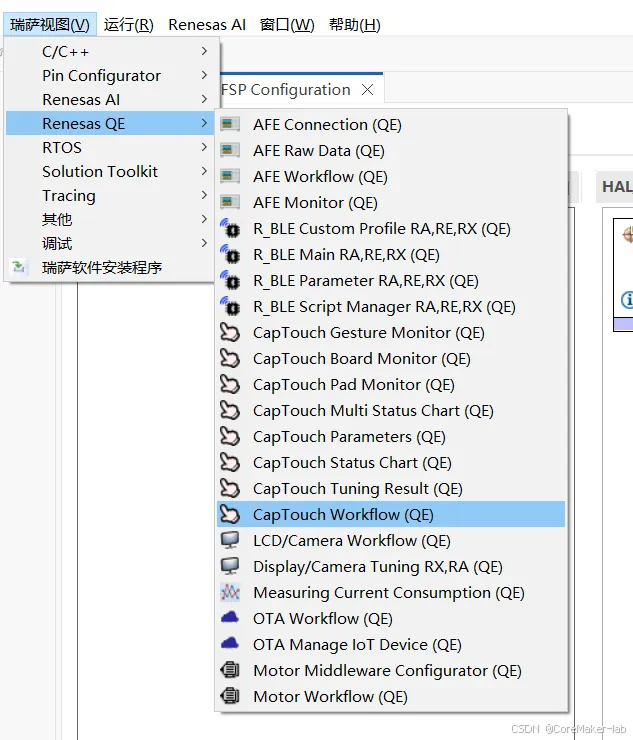Click CapTouch Multi Status Chart icon

click(x=230, y=410)
